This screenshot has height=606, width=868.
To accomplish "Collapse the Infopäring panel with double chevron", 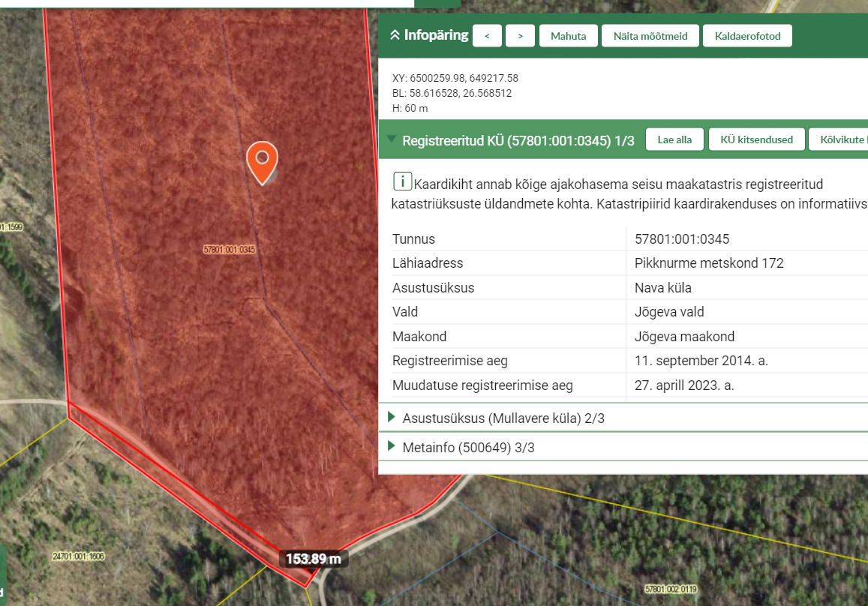I will 394,35.
